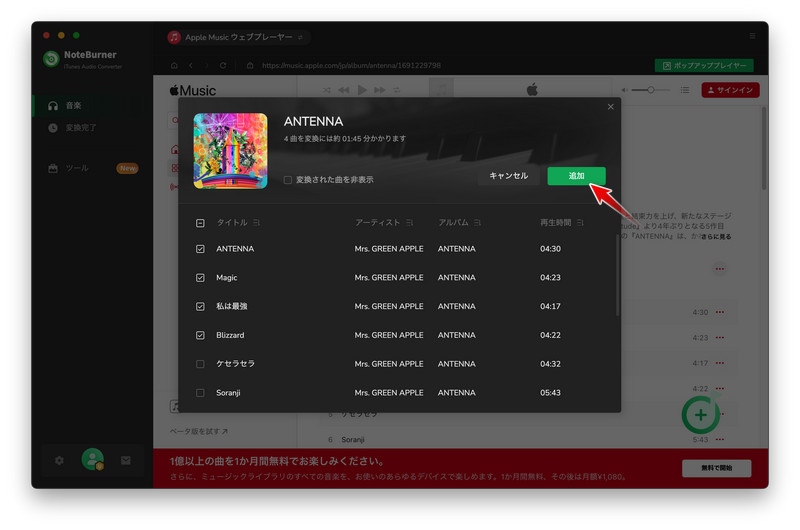Sort by アルバム column icon
This screenshot has height=530, width=800.
click(x=477, y=222)
